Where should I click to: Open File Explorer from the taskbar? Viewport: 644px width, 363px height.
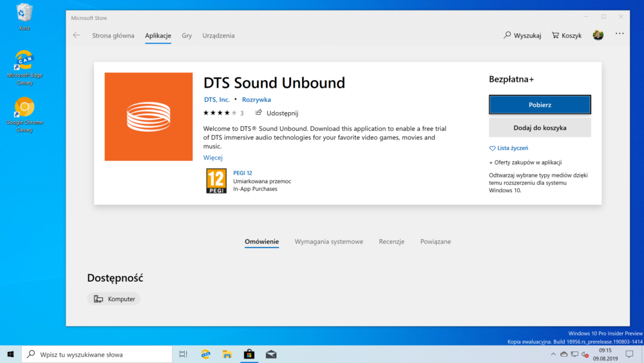coord(227,355)
